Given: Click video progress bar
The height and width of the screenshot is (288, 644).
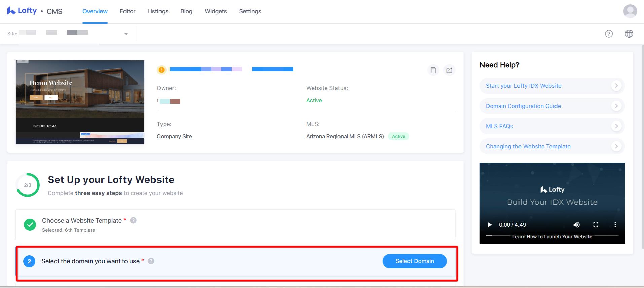Looking at the screenshot, I should click(x=552, y=235).
